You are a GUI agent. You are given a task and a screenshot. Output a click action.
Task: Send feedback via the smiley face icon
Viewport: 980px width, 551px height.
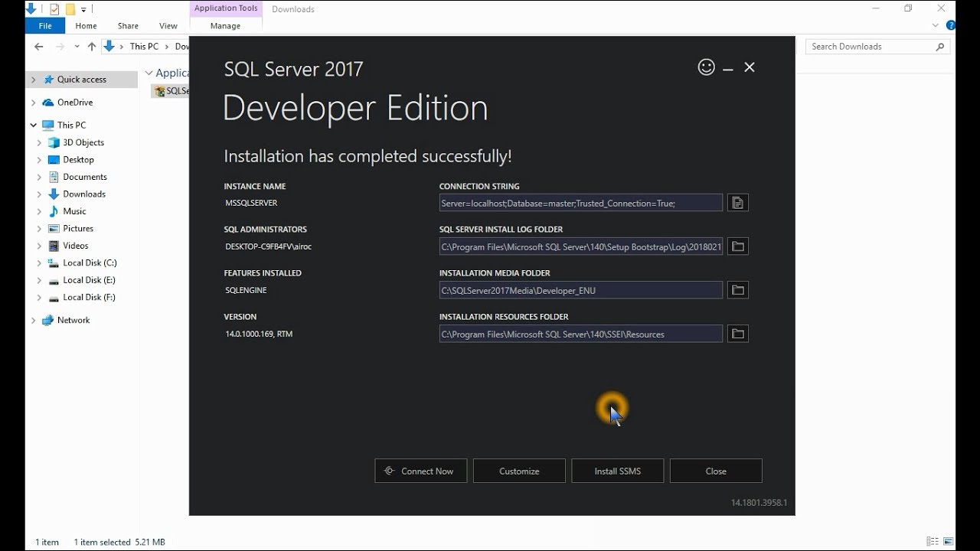(707, 67)
